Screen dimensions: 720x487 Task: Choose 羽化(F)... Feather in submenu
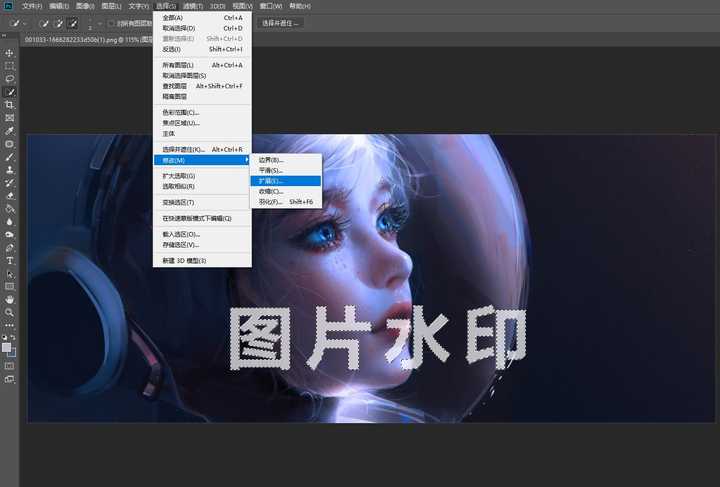(286, 202)
